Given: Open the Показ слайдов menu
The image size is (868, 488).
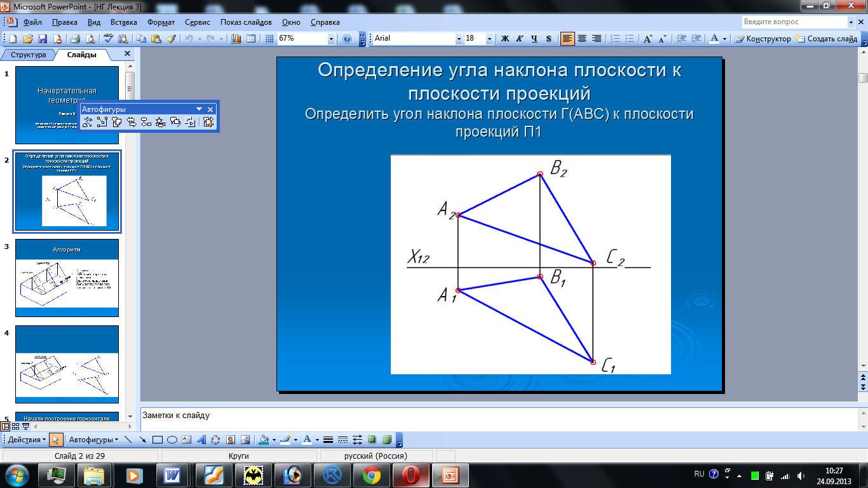Looking at the screenshot, I should (247, 22).
